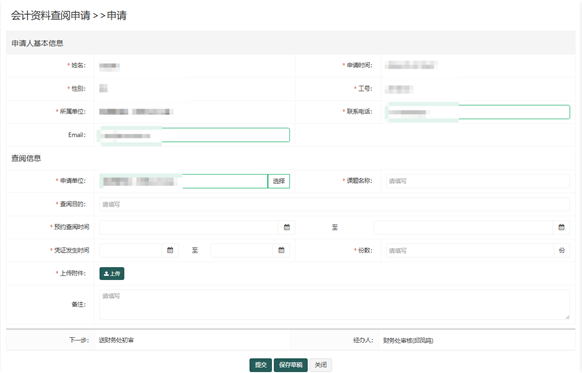Focus the 联系电话 input field
Image resolution: width=582 pixels, height=373 pixels.
click(x=478, y=112)
